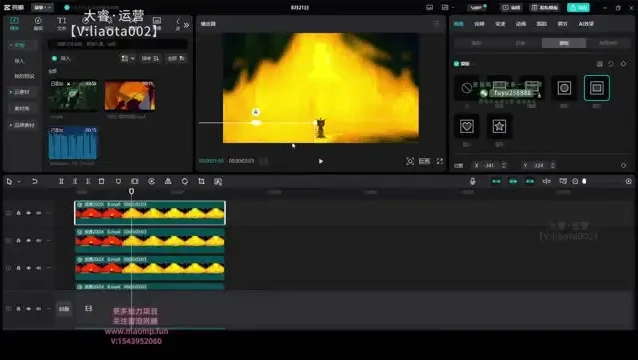
Task: Delete the portion left of the playhead
Action: point(74,181)
